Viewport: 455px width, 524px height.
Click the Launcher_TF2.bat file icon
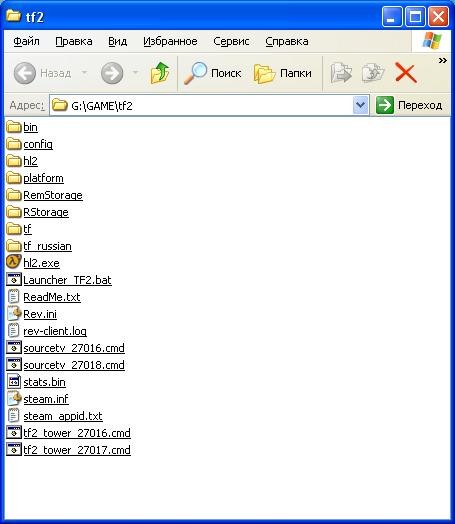14,280
